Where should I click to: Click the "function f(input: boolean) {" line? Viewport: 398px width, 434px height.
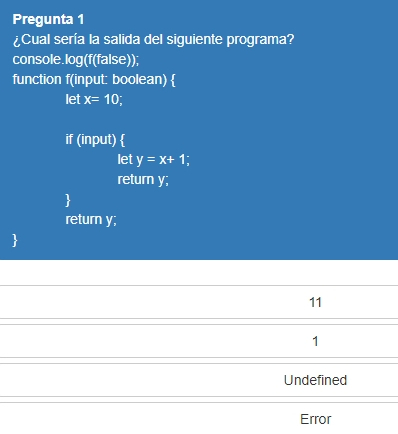click(x=94, y=80)
